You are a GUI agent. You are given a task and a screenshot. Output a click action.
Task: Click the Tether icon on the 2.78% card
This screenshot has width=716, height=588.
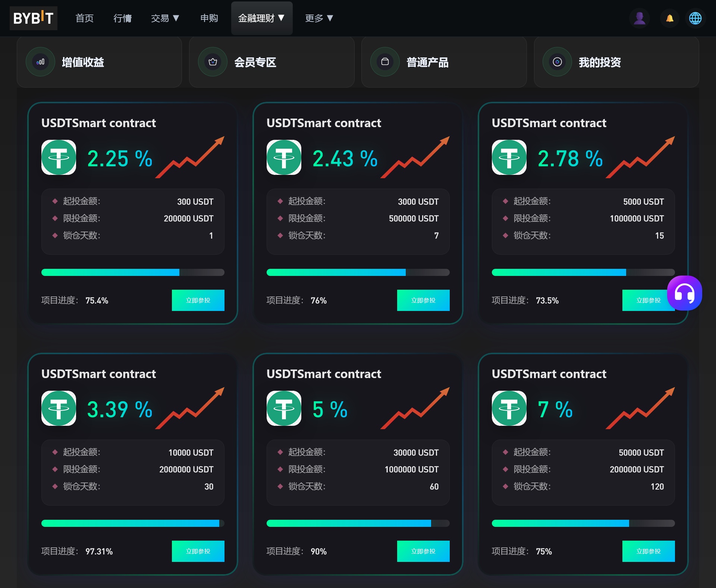pyautogui.click(x=509, y=157)
